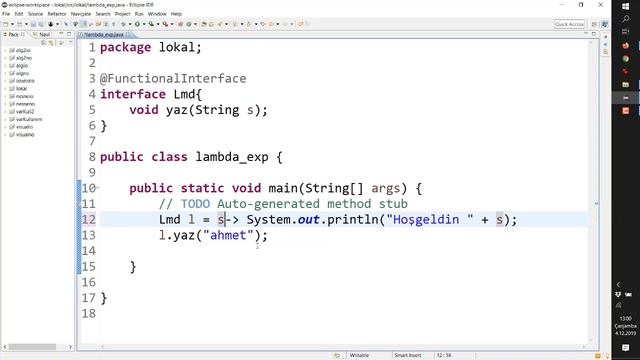The image size is (640, 360).
Task: Click the Writable status bar entry
Action: [359, 356]
